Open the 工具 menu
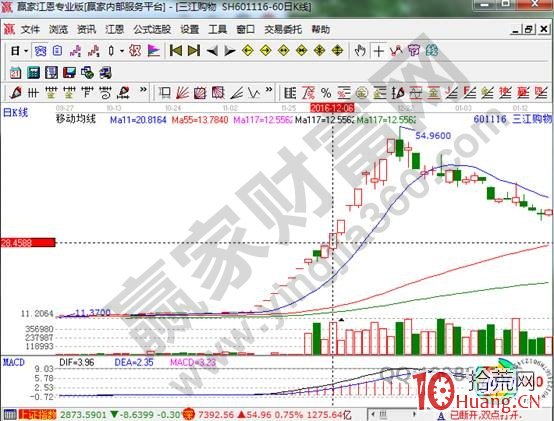Viewport: 554px width, 421px height. coord(217,30)
